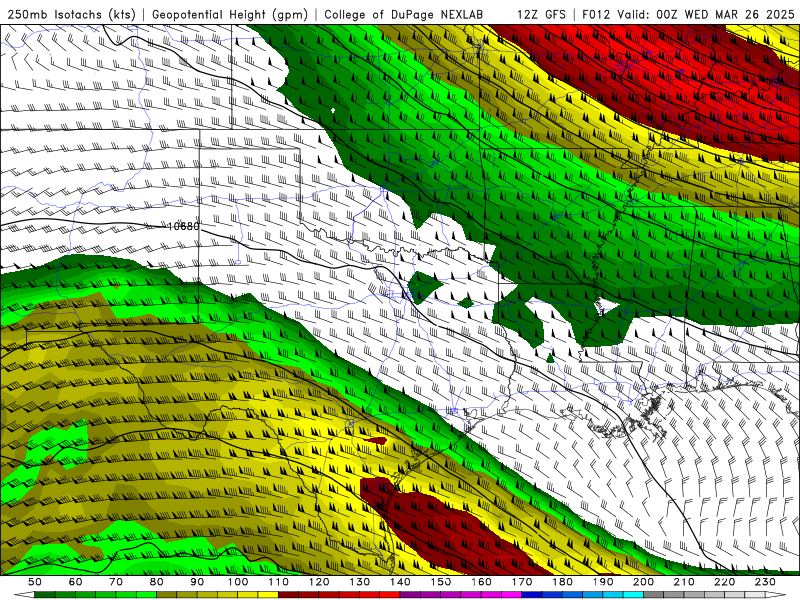The image size is (800, 600).
Task: Click the '190' legend value
Action: click(603, 582)
